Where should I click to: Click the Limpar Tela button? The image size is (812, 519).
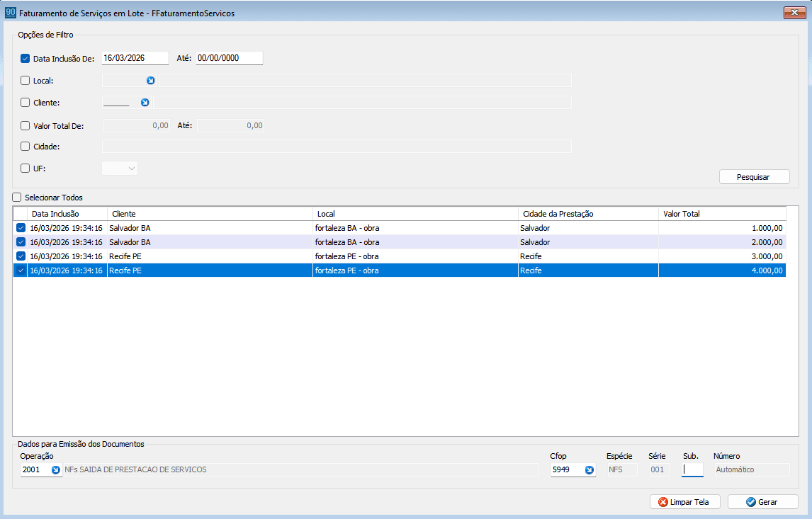point(685,502)
